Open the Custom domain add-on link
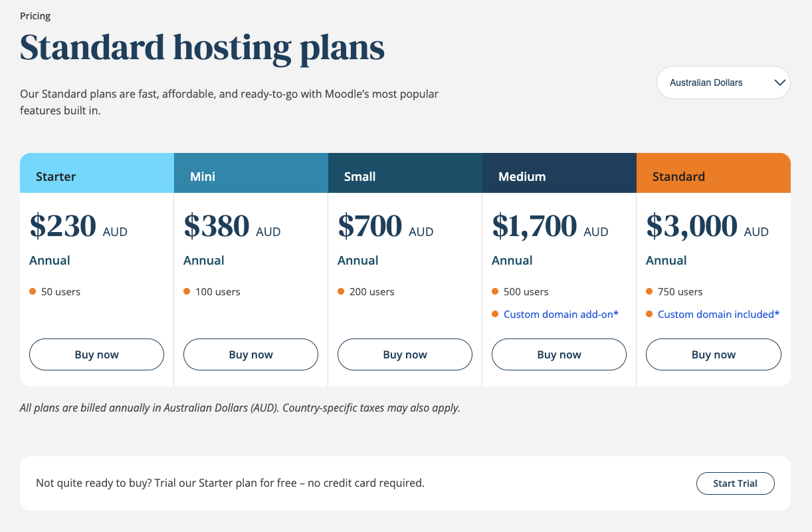 (x=561, y=314)
